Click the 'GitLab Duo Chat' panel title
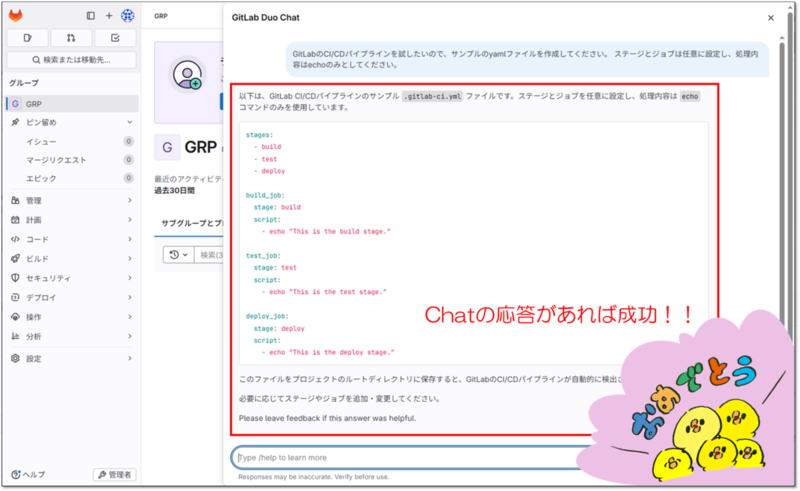Screen dimensions: 800x491 click(x=265, y=17)
